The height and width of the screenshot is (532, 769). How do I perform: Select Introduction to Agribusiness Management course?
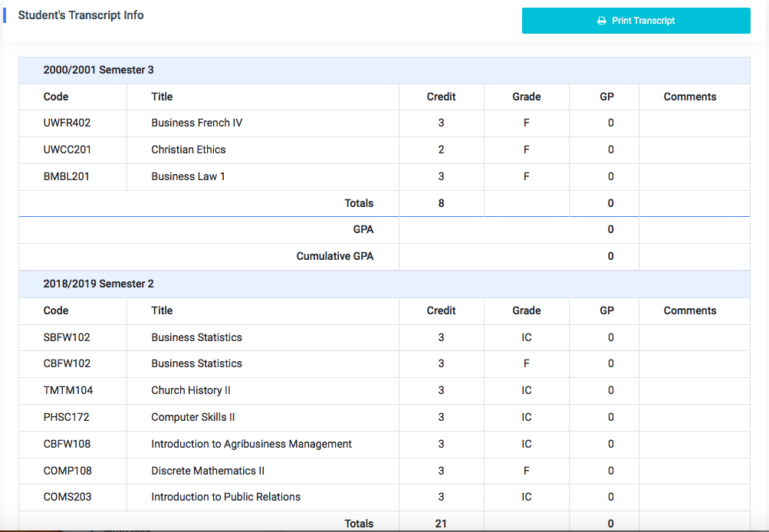coord(251,445)
